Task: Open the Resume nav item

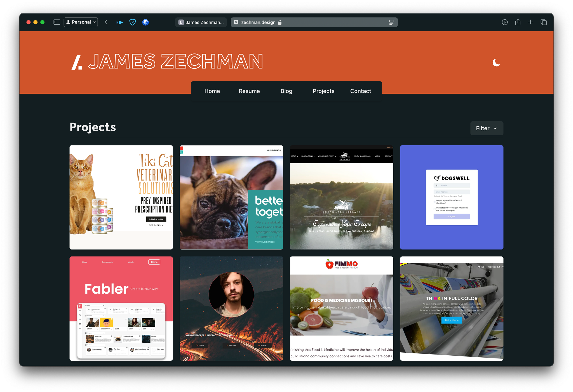Action: [249, 91]
